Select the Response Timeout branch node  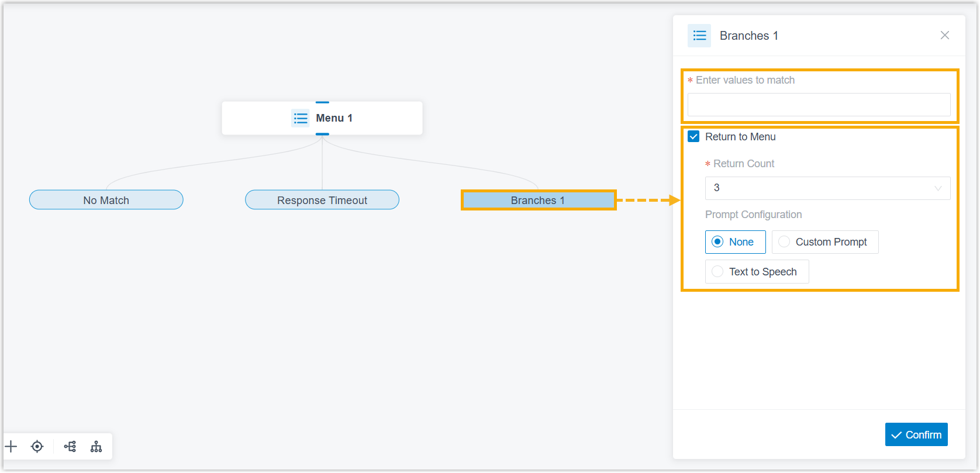(x=322, y=200)
